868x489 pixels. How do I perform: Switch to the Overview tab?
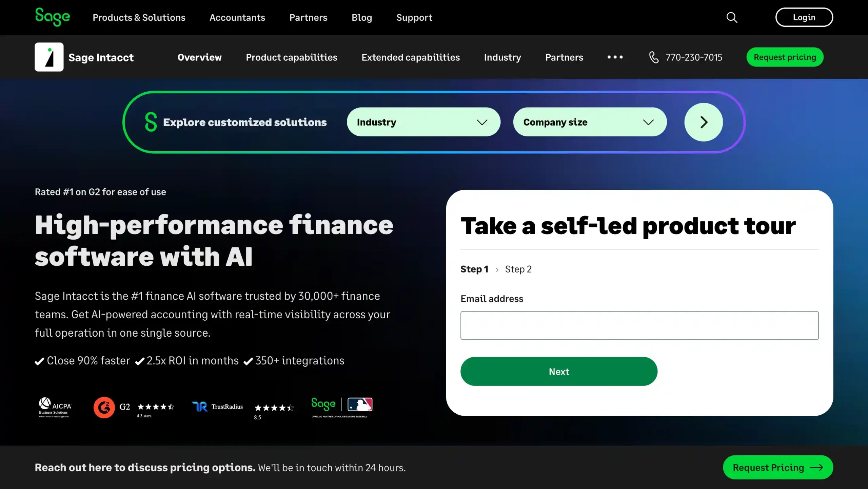coord(199,57)
